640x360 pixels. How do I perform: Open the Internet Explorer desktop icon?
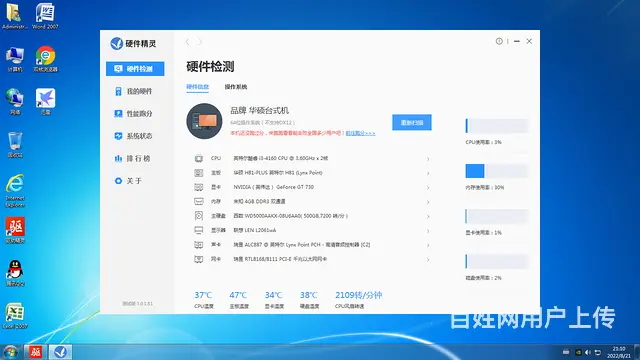15,191
